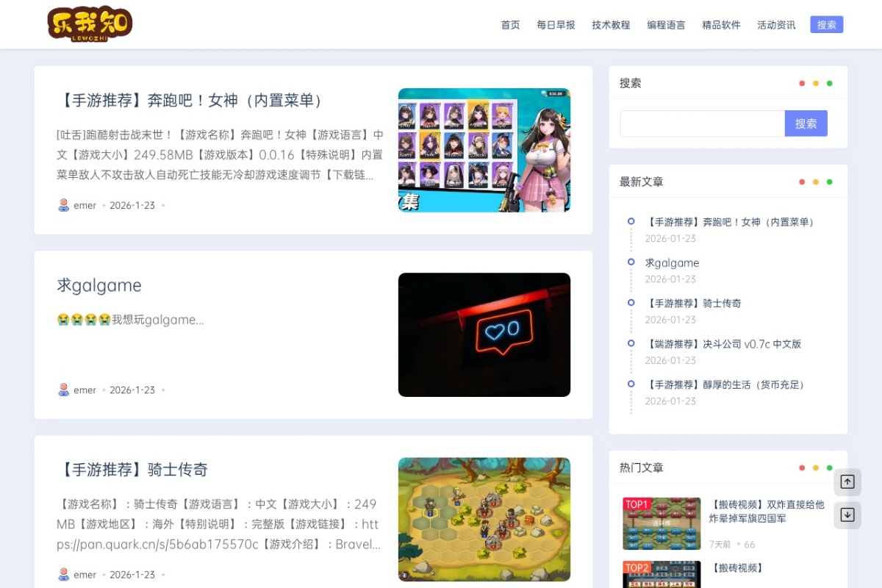Open the article titled 求galgame
This screenshot has height=588, width=882.
(98, 285)
